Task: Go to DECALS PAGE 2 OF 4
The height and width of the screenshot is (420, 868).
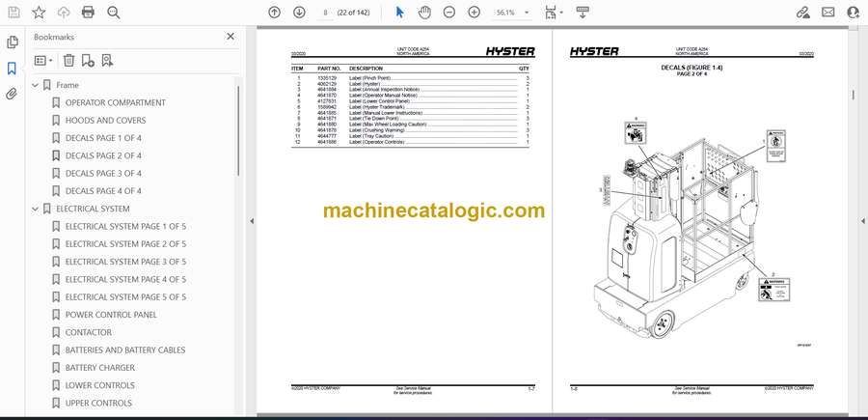Action: tap(103, 155)
